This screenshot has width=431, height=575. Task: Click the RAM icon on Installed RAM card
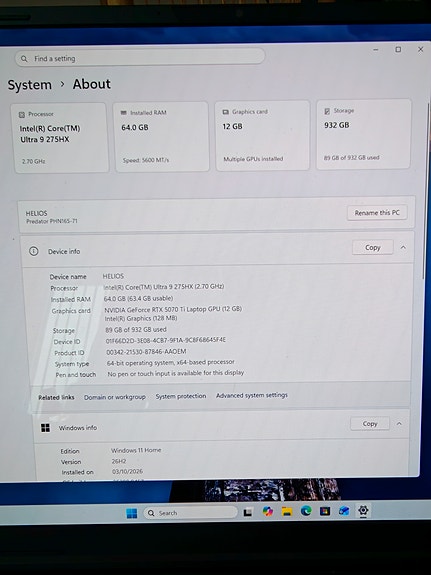pyautogui.click(x=124, y=113)
